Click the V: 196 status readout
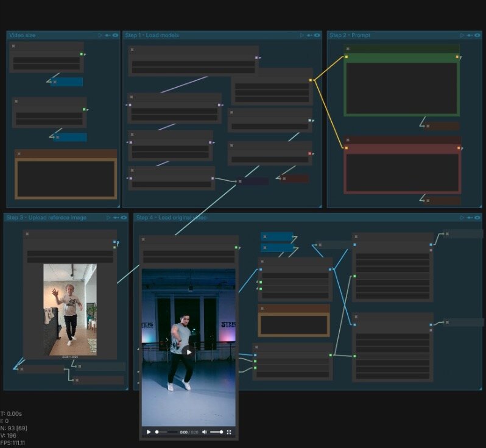 (x=9, y=435)
